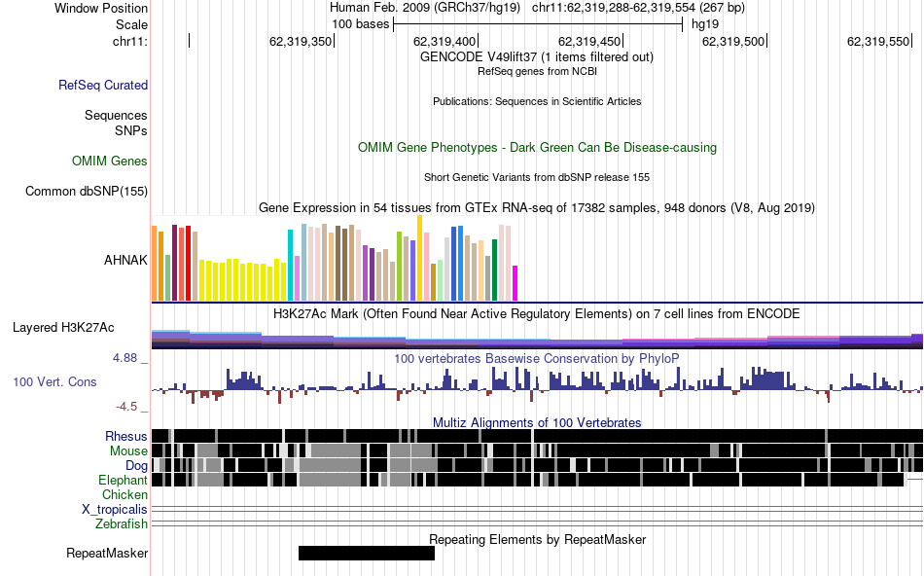Click the -4.5 conservation lower limit value

(126, 406)
